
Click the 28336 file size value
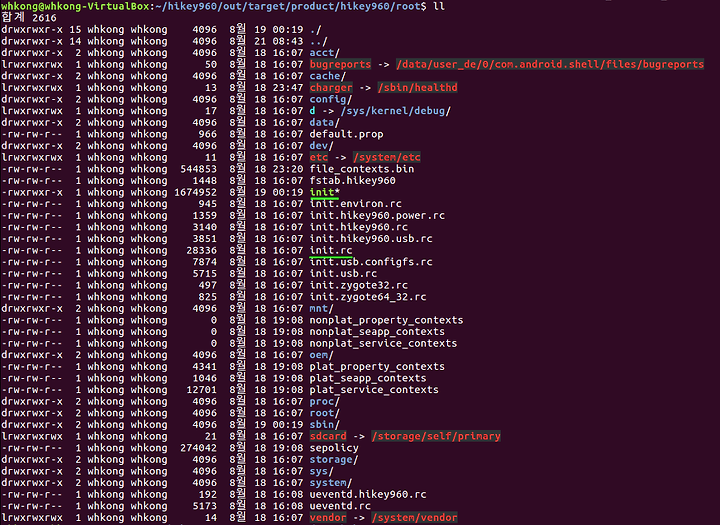tap(202, 250)
